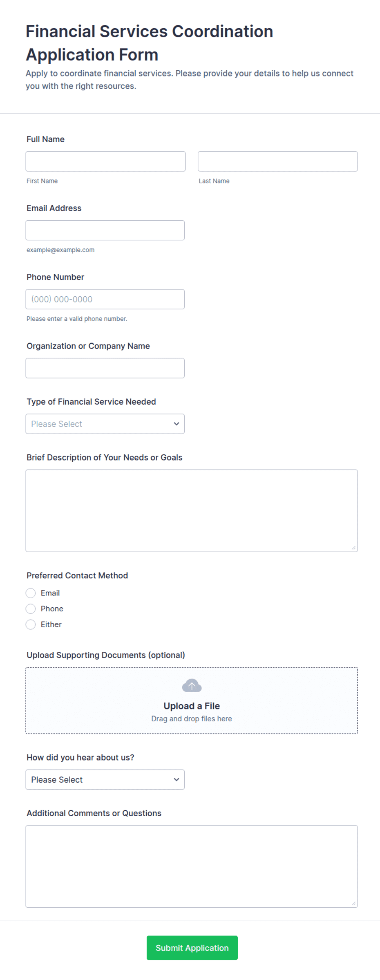The height and width of the screenshot is (980, 380).
Task: Choose the Either contact option
Action: [x=31, y=624]
